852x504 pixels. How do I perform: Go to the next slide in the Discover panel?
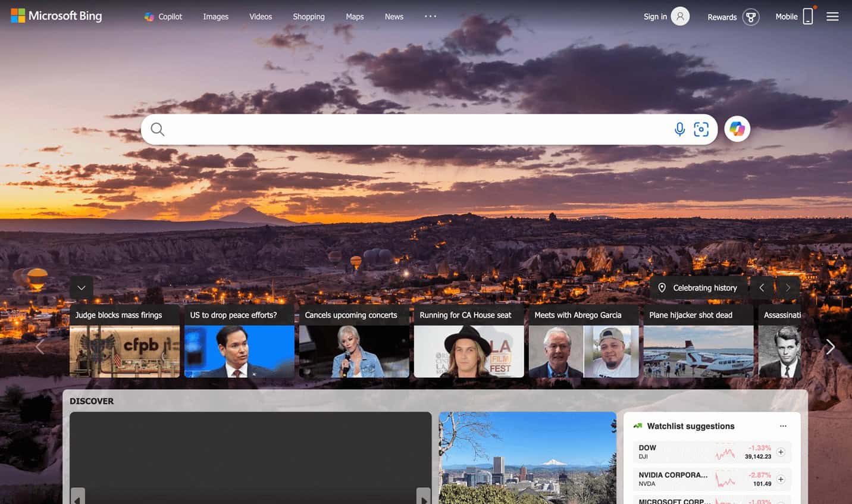tap(424, 496)
